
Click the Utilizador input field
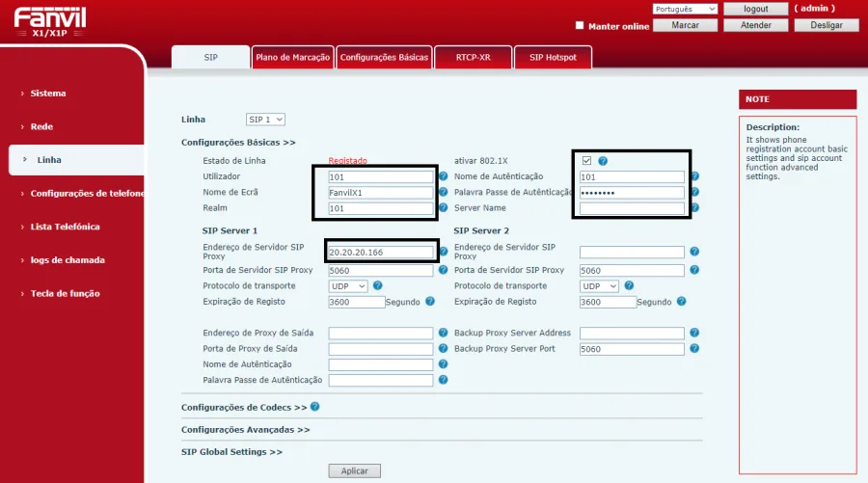(x=380, y=177)
